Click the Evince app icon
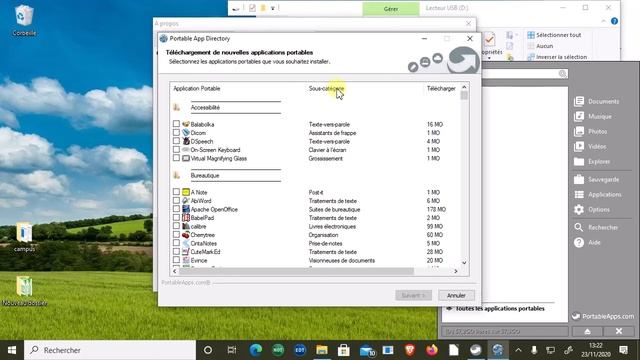 [x=186, y=260]
